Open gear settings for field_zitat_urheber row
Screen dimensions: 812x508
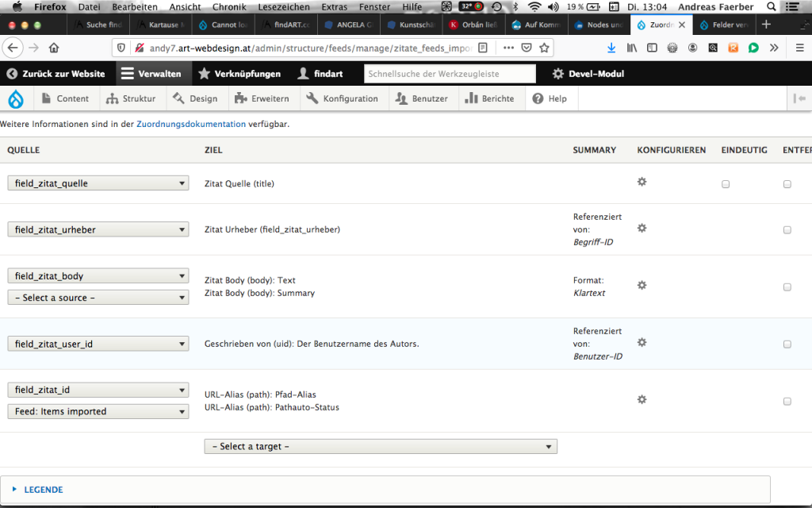point(642,228)
